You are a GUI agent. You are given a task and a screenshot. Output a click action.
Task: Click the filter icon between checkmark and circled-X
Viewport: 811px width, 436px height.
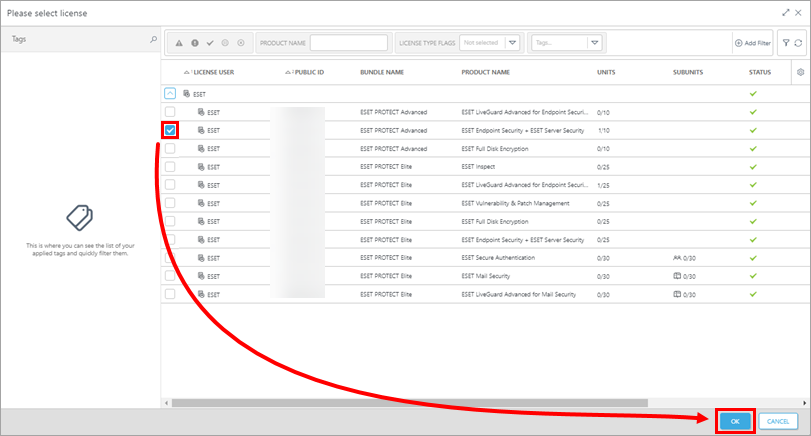(225, 43)
